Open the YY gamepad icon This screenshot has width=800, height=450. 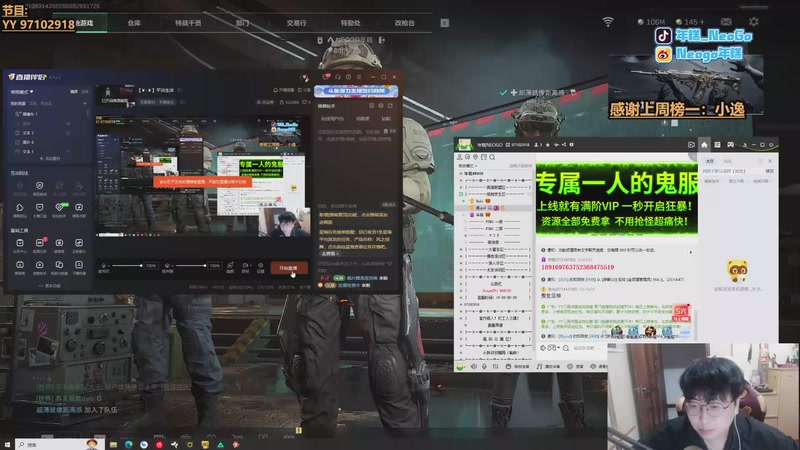pyautogui.click(x=730, y=144)
